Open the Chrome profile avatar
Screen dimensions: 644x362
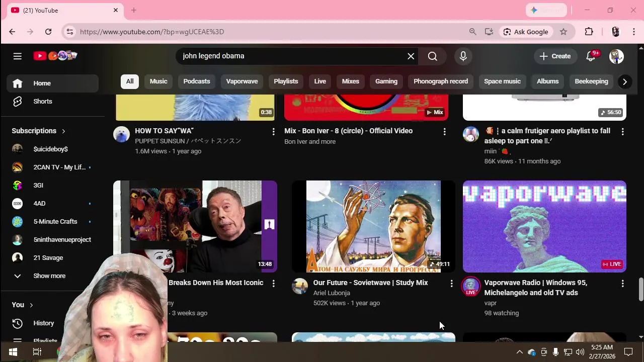pos(615,32)
